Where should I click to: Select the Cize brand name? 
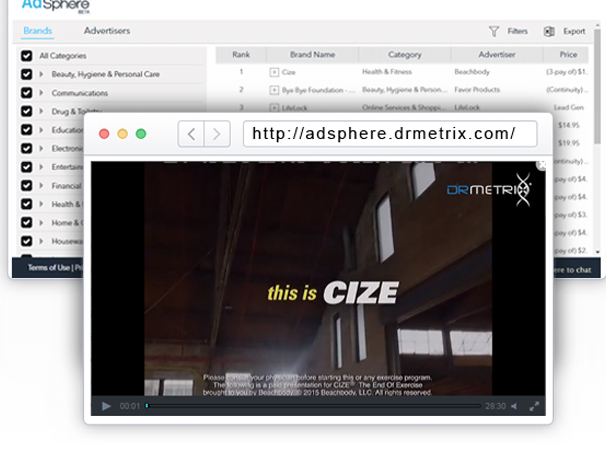coord(289,72)
